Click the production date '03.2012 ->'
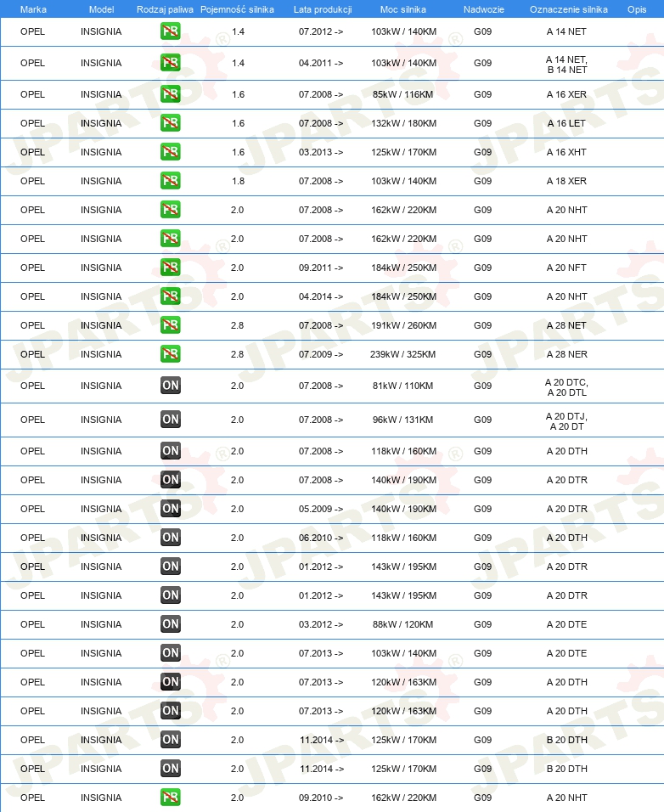The width and height of the screenshot is (664, 812). coord(321,624)
